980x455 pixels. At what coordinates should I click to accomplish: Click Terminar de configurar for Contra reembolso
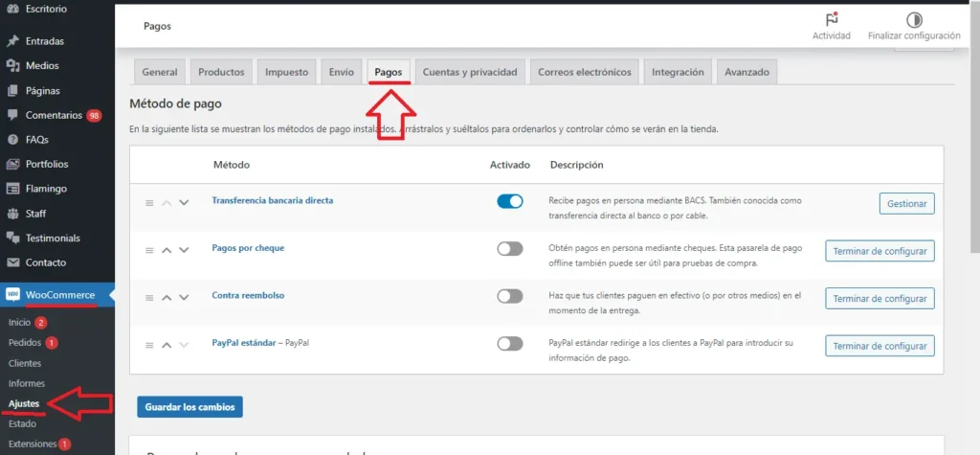pos(880,299)
